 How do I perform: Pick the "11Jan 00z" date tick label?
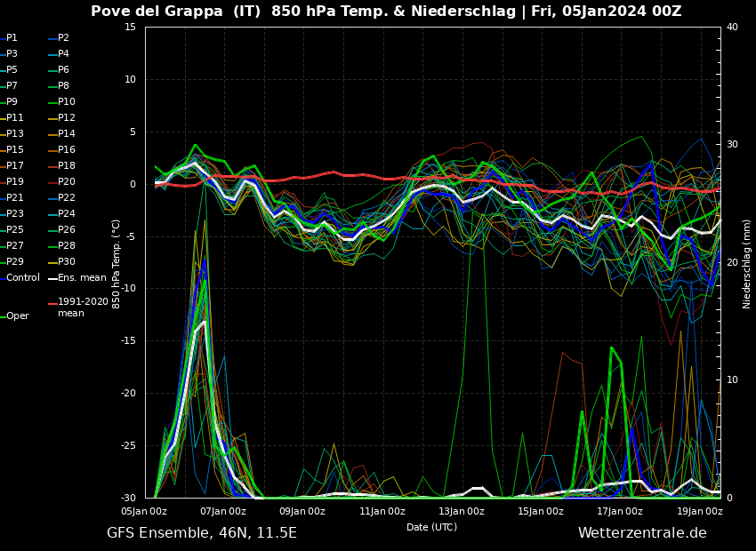[382, 511]
